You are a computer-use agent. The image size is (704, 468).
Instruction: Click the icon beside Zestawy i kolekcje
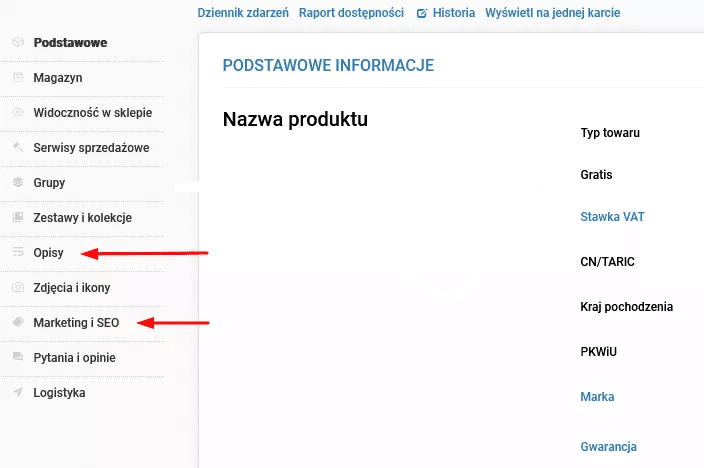[18, 217]
